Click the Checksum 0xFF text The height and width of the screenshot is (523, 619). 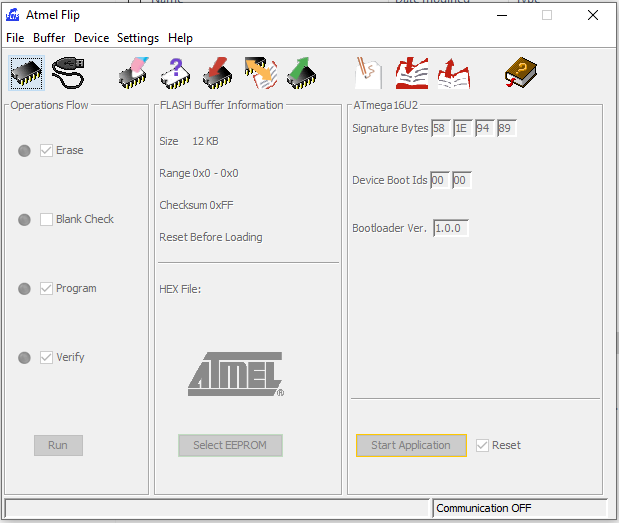pyautogui.click(x=196, y=205)
